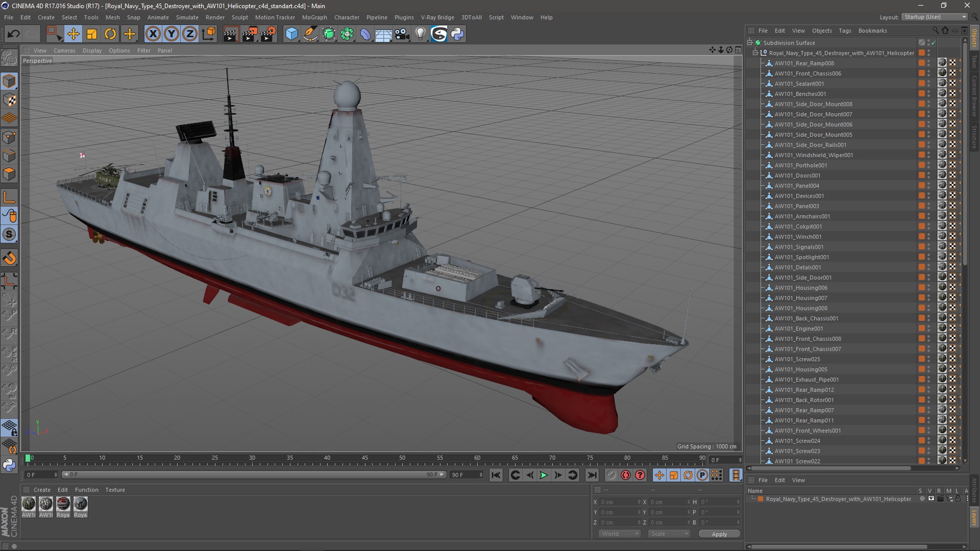Open the MoGraph menu
Viewport: 980px width, 551px height.
point(314,17)
